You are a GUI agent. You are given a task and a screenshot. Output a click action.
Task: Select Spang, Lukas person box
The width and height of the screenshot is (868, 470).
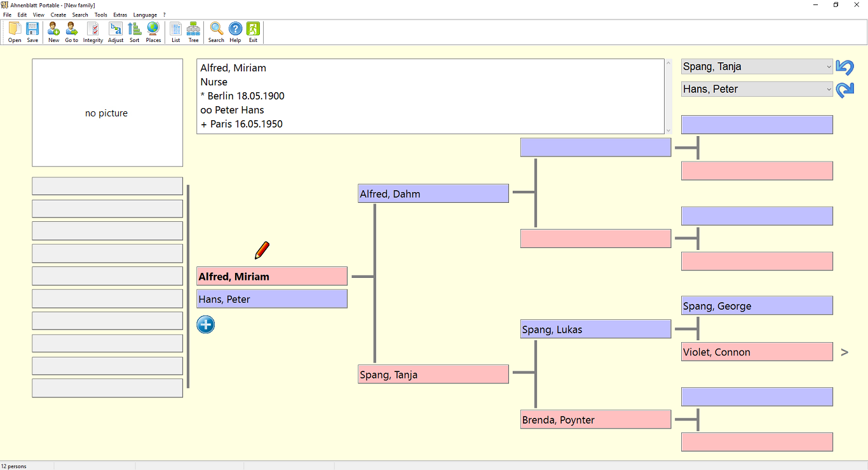point(595,329)
